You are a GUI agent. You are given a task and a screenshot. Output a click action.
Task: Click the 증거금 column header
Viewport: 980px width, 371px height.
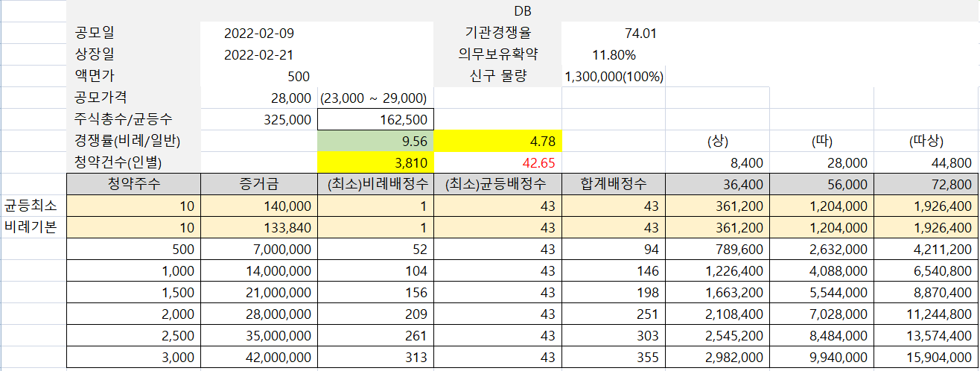coord(258,185)
